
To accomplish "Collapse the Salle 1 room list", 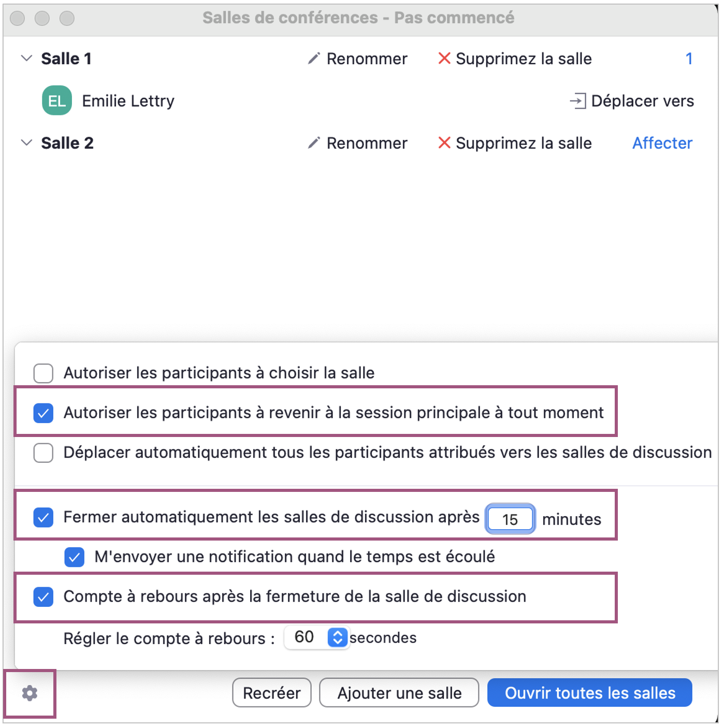I will pos(26,59).
